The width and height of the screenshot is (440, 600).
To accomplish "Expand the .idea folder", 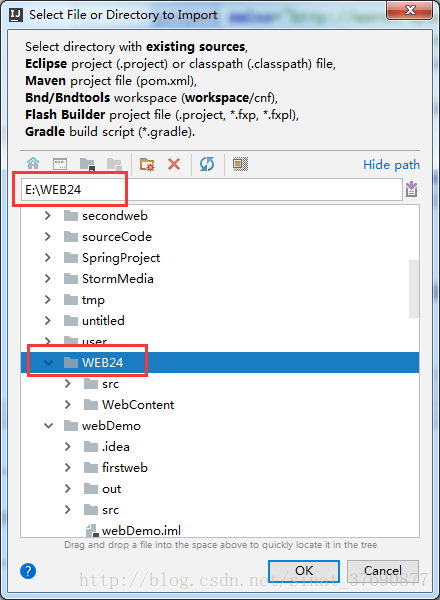I will pyautogui.click(x=68, y=447).
